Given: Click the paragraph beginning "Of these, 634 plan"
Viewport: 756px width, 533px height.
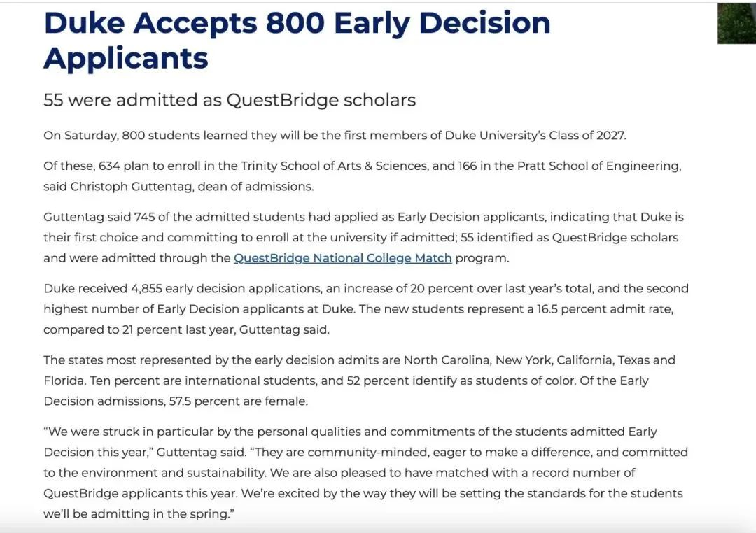Looking at the screenshot, I should [362, 176].
